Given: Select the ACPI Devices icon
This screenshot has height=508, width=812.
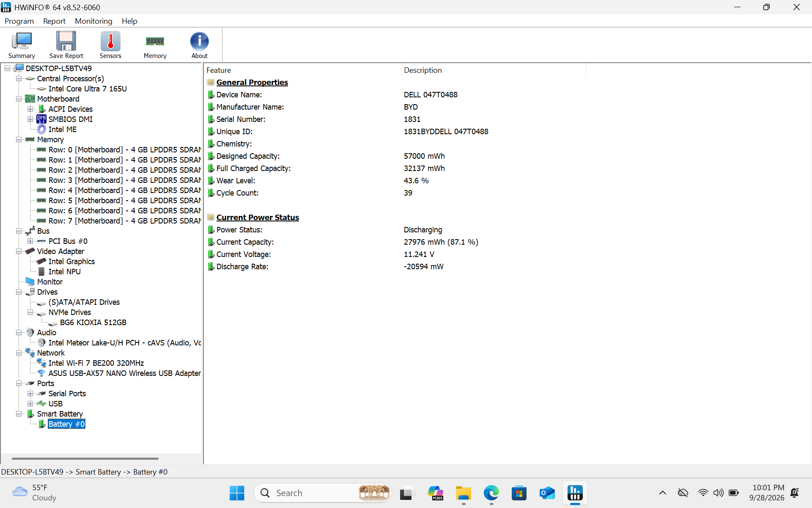Looking at the screenshot, I should 41,109.
